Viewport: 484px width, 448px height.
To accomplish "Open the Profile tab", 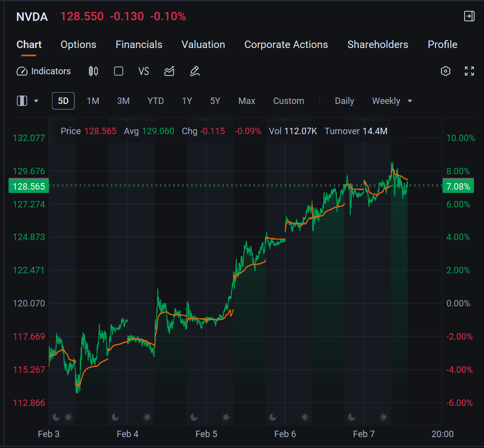I will [442, 45].
